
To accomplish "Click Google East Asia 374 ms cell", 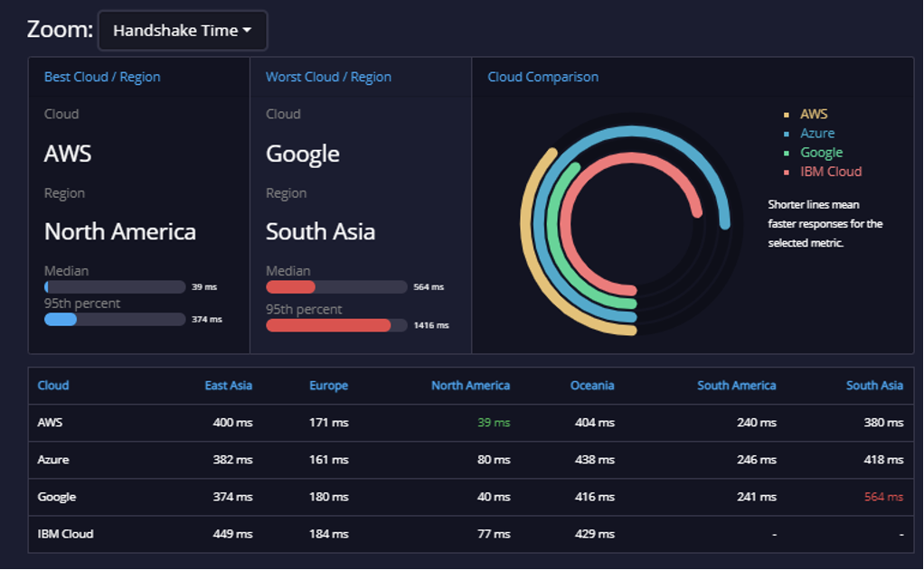I will pyautogui.click(x=232, y=497).
